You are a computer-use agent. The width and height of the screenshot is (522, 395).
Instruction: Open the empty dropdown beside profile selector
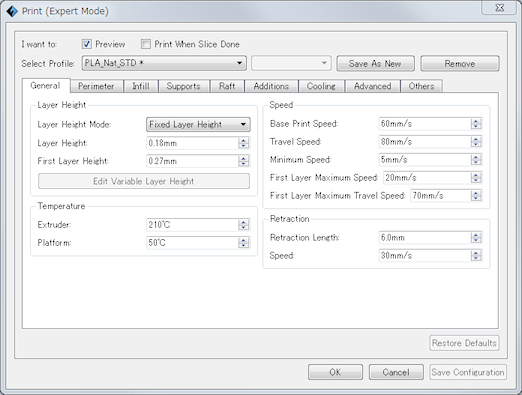click(291, 63)
